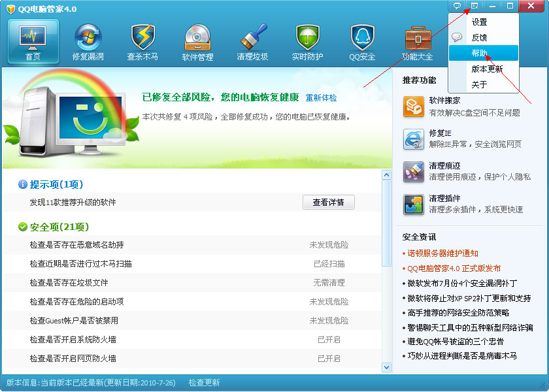Open news 警惕聊天工具中的五种新型网络诈骗

pyautogui.click(x=470, y=327)
